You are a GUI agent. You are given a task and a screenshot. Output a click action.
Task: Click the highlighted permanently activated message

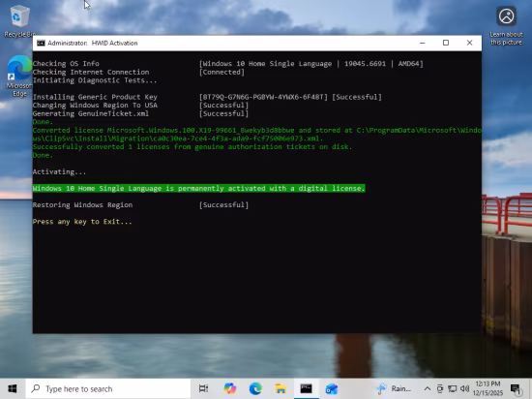tap(199, 188)
